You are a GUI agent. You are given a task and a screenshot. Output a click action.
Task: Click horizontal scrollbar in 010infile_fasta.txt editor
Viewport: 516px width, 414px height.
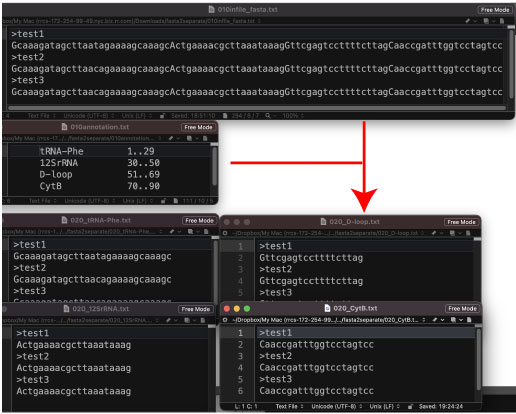point(257,108)
